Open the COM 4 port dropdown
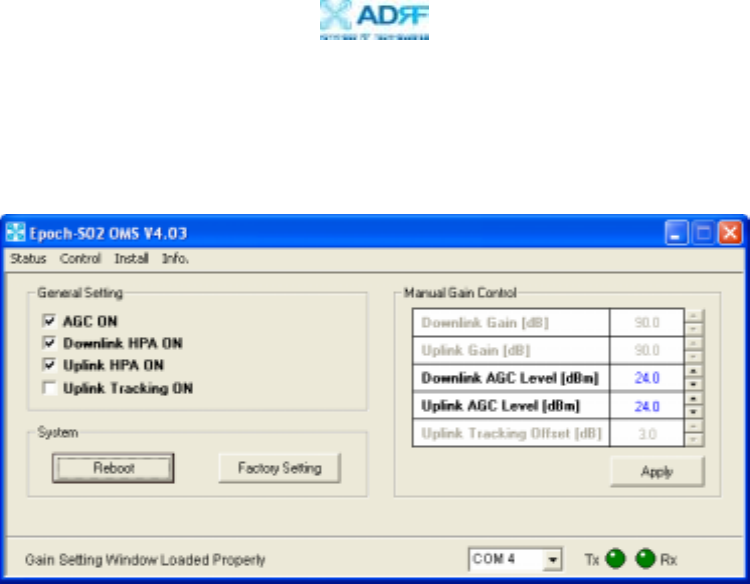This screenshot has height=584, width=750. pyautogui.click(x=552, y=559)
